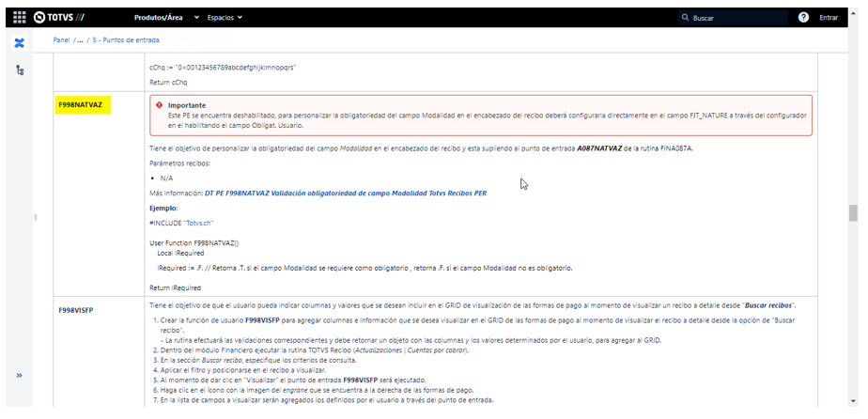This screenshot has width=868, height=419.
Task: Click the vertical scrollbar thumb
Action: (x=853, y=212)
